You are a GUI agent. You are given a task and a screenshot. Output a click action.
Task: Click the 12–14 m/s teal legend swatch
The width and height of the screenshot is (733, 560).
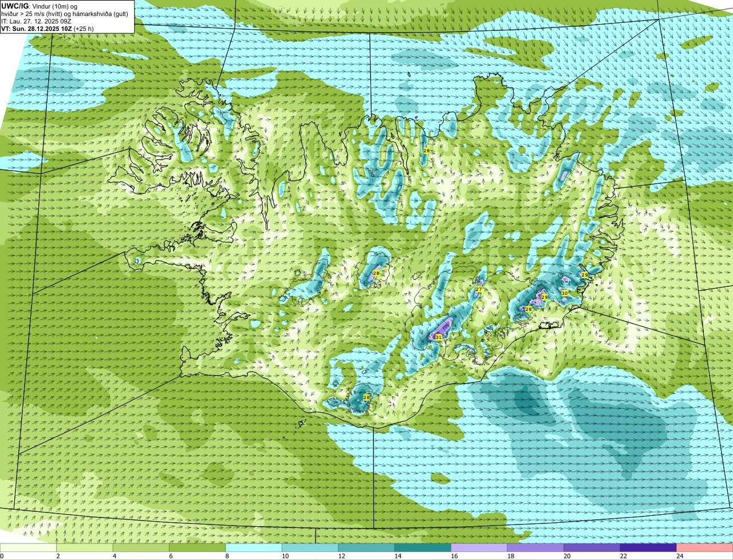[367, 547]
